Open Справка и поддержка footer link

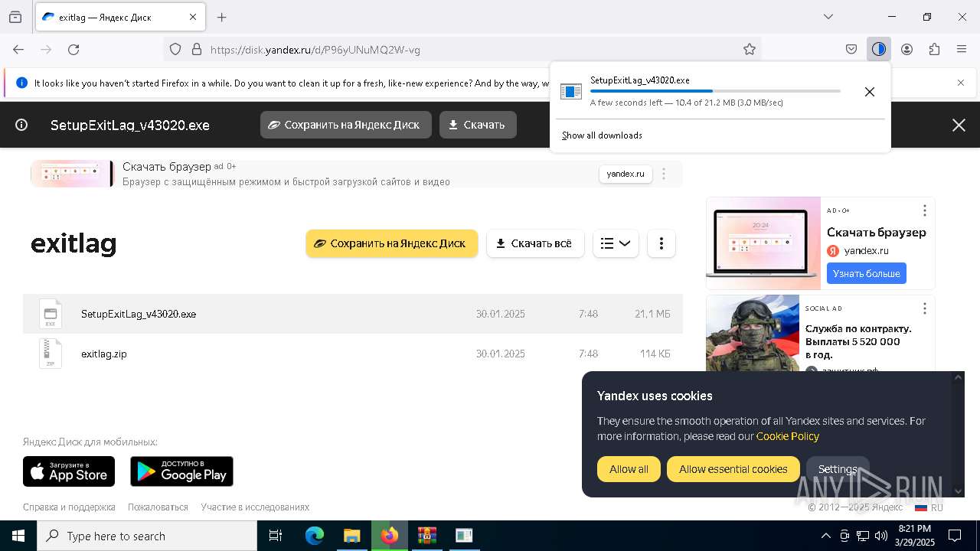[x=69, y=507]
